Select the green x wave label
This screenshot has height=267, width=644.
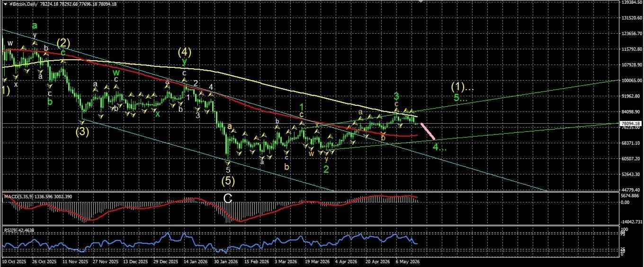click(x=158, y=114)
